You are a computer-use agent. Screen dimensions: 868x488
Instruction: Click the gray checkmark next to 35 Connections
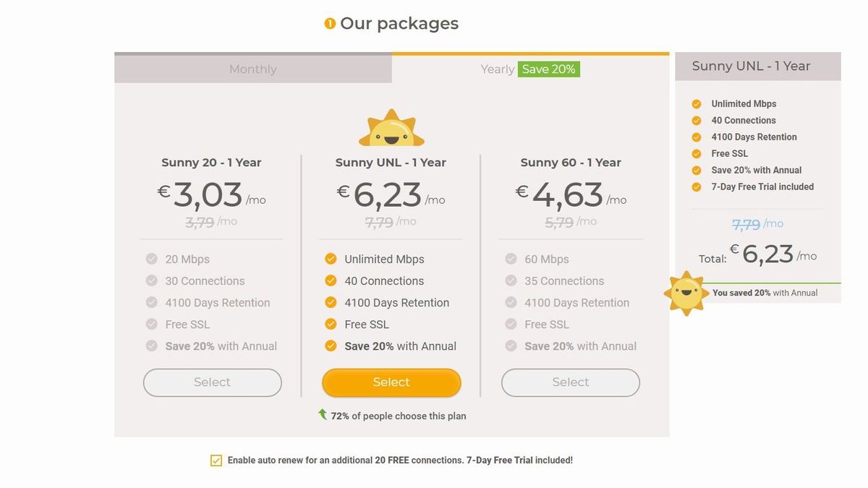click(x=510, y=281)
